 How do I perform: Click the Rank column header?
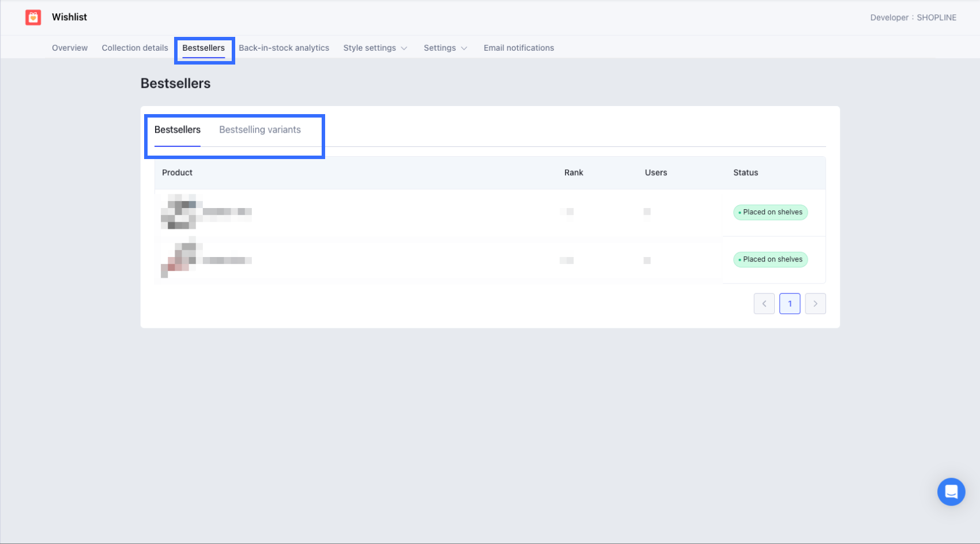[x=574, y=173]
